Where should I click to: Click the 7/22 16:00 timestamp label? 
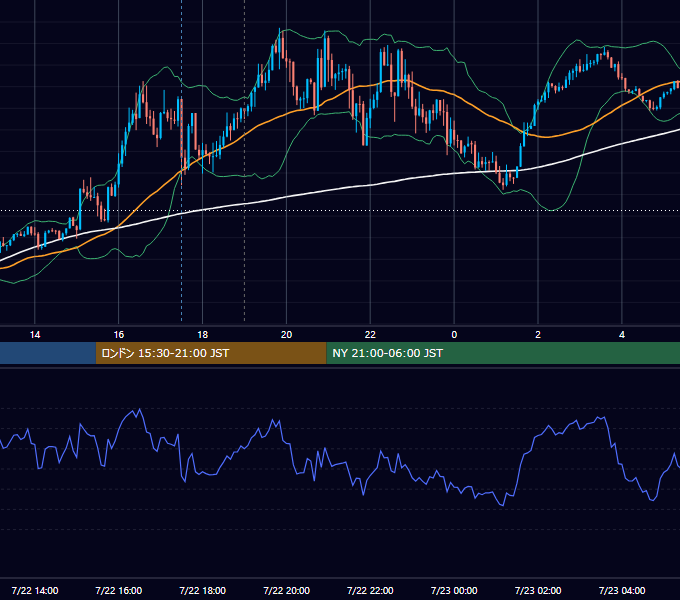click(118, 590)
